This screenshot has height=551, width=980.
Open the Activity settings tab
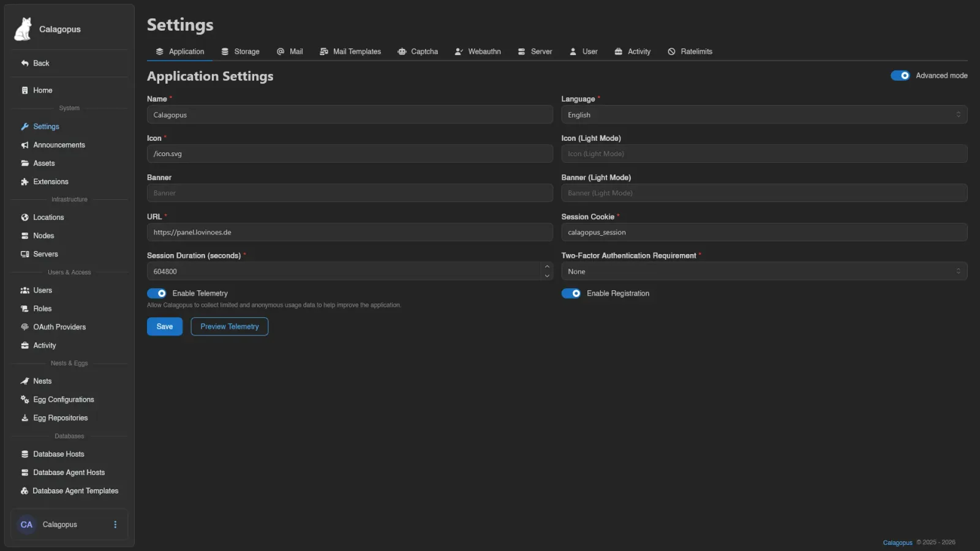(633, 51)
